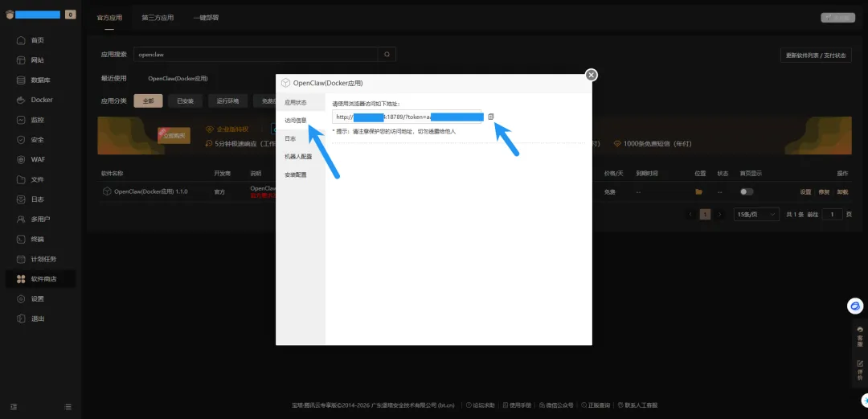
Task: Click the 软件名称 column header
Action: [x=113, y=174]
